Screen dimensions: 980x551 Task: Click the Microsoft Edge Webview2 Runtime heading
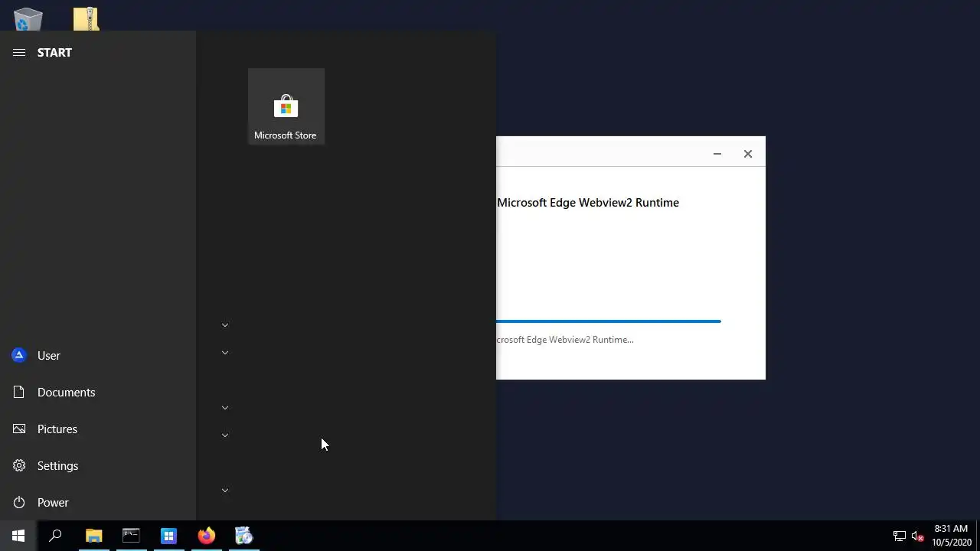[x=588, y=203]
